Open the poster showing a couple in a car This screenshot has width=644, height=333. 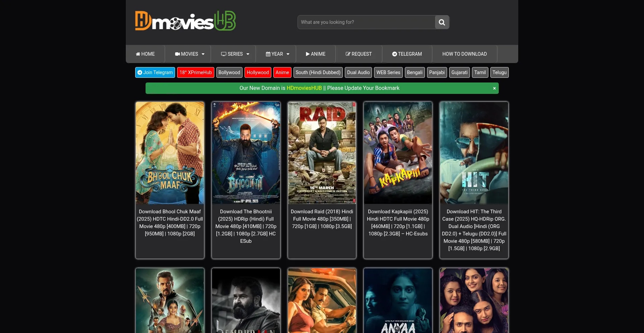click(322, 300)
